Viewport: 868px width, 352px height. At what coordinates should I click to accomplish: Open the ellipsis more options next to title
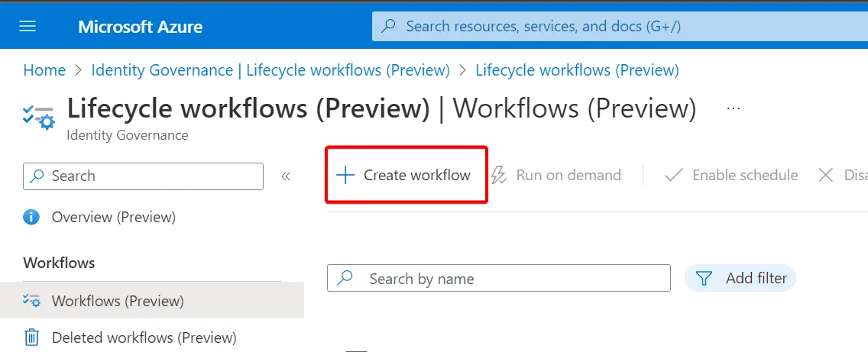(x=734, y=109)
